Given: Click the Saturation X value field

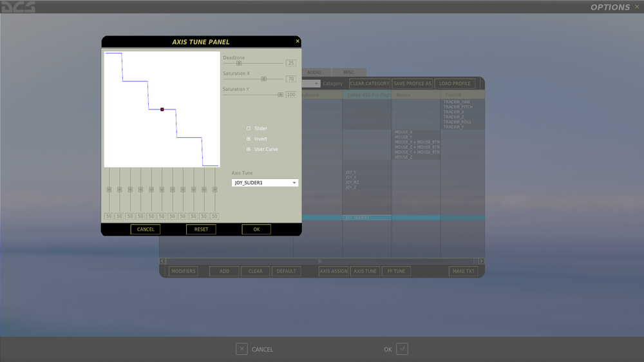Looking at the screenshot, I should [x=291, y=79].
